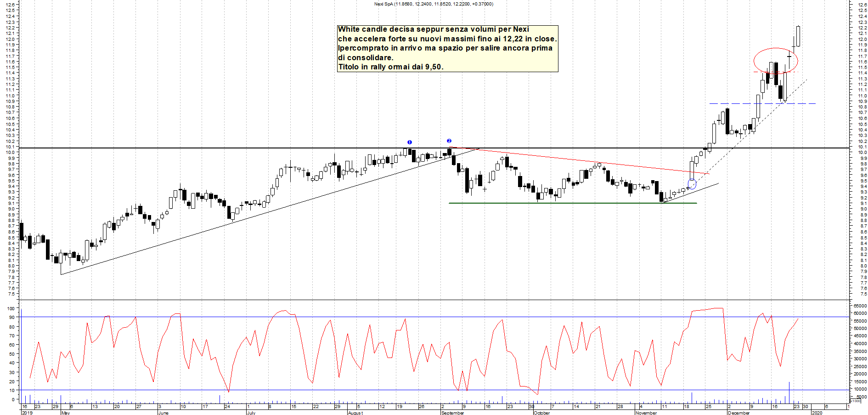
Task: Click the small blue circle on the November breakout candle
Action: tap(692, 184)
